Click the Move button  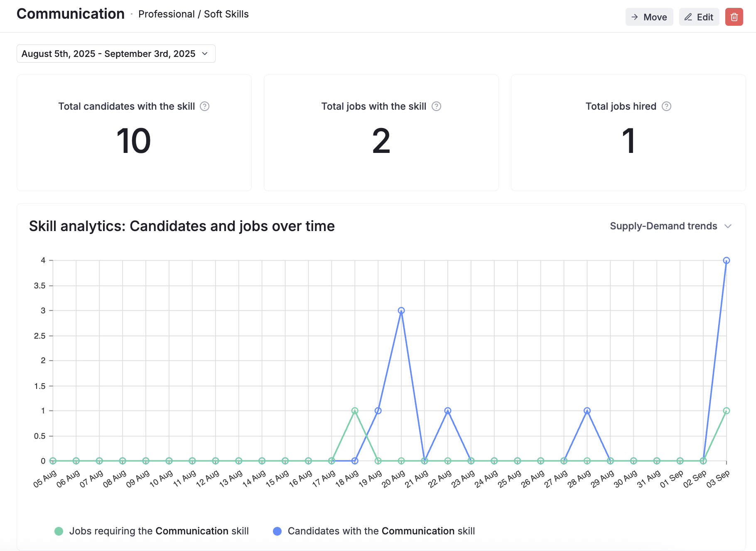coord(649,17)
